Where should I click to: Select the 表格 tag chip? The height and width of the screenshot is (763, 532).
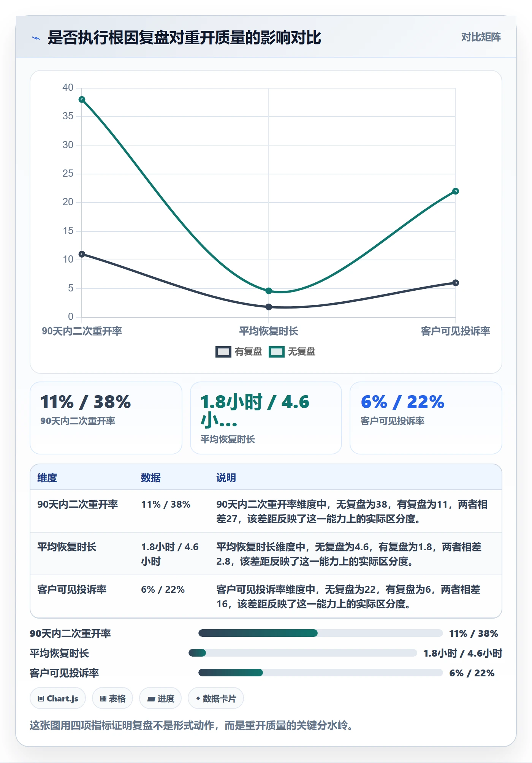click(x=112, y=698)
